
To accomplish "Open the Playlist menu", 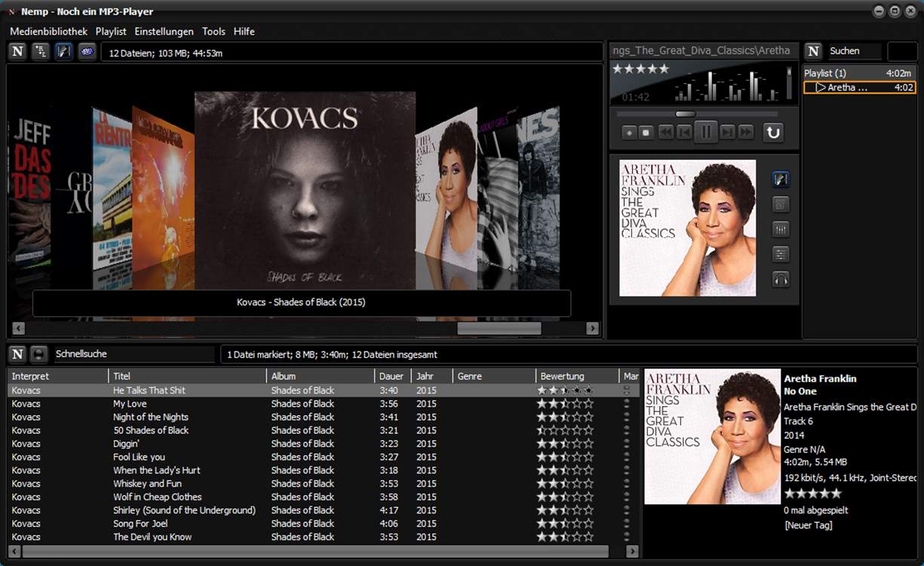I will (111, 32).
